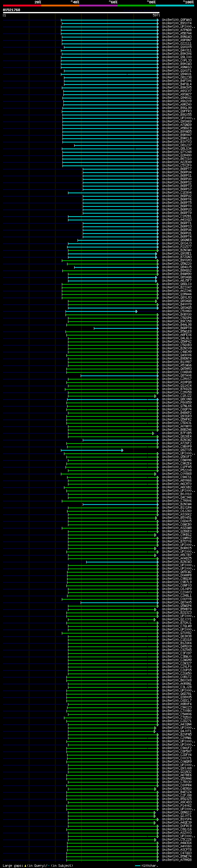Select hit label UniRef100_Q8LG34
This screenshot has width=197, height=868.
pos(177,149)
